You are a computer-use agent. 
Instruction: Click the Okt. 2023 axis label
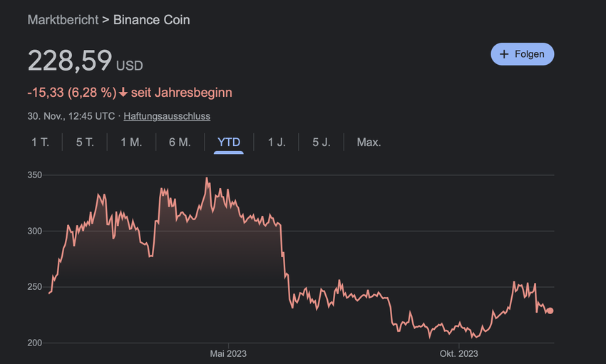click(458, 354)
